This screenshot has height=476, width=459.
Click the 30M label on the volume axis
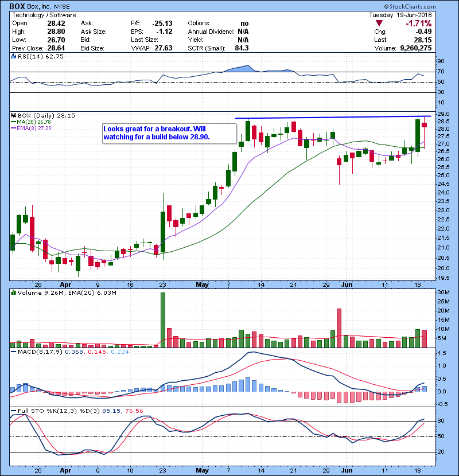point(443,292)
